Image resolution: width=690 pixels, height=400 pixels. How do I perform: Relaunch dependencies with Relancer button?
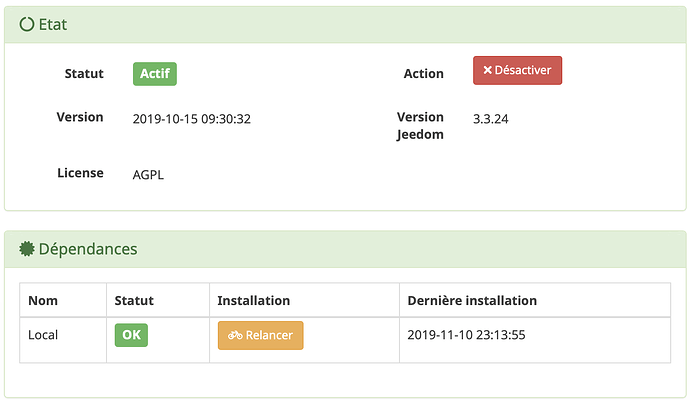coord(261,335)
